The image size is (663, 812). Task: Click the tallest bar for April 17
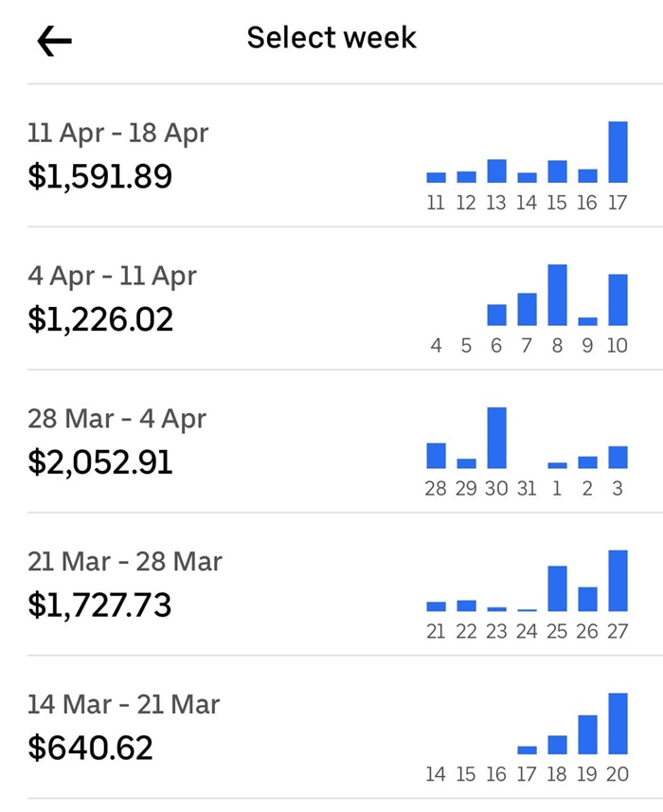click(x=618, y=152)
